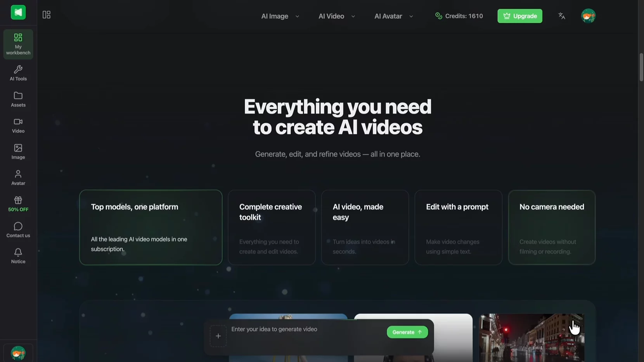This screenshot has height=362, width=644.
Task: Expand the AI Image dropdown menu
Action: click(x=280, y=16)
